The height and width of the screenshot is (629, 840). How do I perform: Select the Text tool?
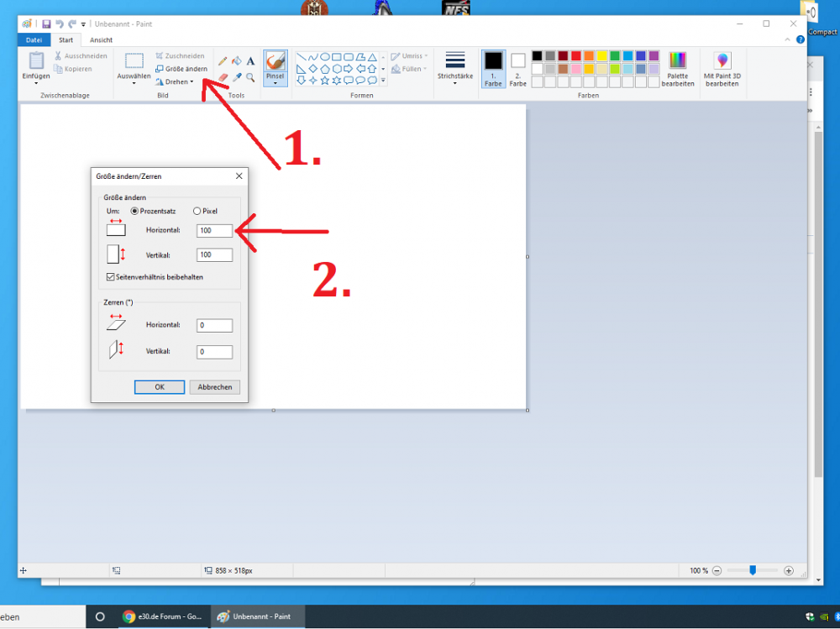pos(250,61)
